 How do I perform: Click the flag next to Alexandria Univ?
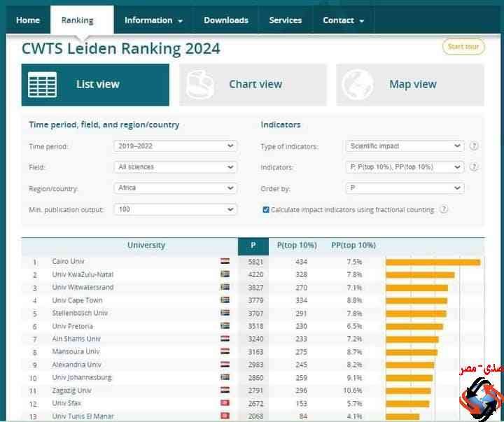click(x=225, y=364)
